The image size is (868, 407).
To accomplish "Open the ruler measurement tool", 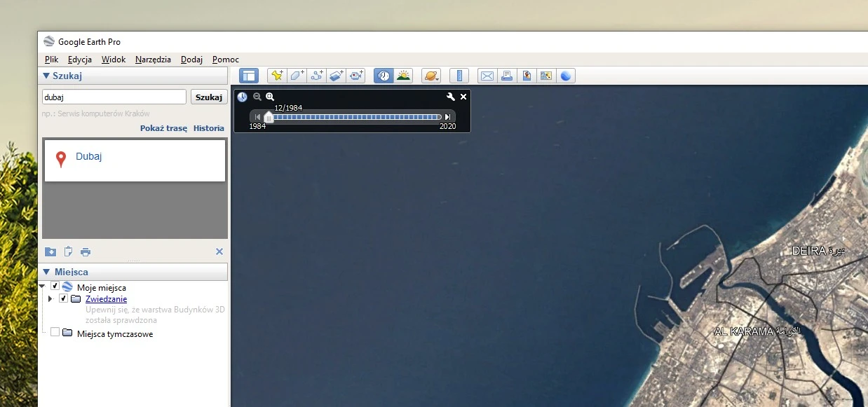I will pyautogui.click(x=459, y=76).
